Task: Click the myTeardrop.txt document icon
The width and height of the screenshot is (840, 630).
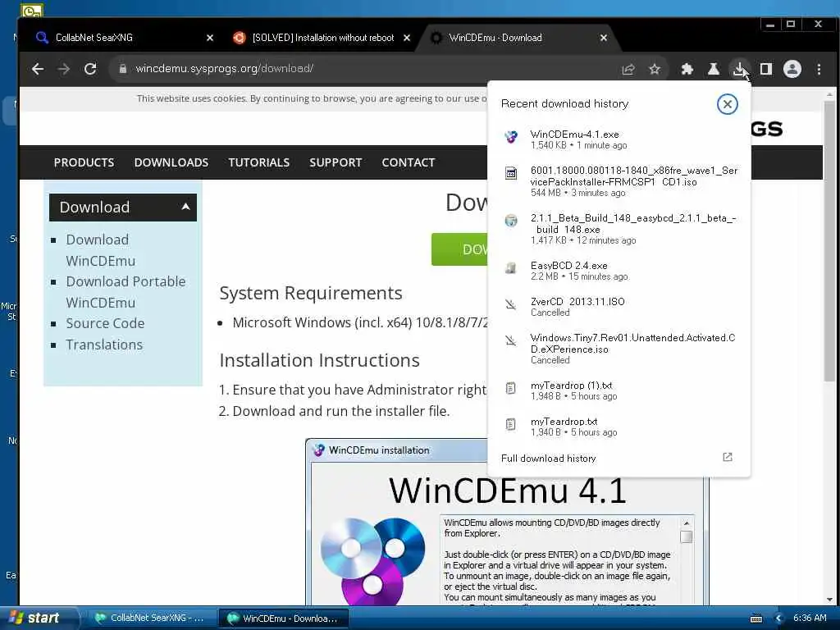Action: point(511,424)
